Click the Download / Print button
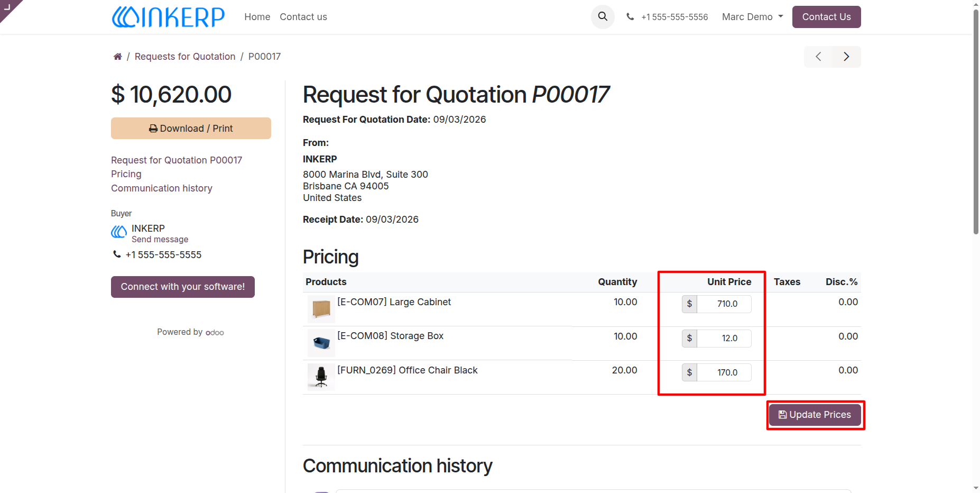Screen dimensions: 980x493 pos(191,129)
